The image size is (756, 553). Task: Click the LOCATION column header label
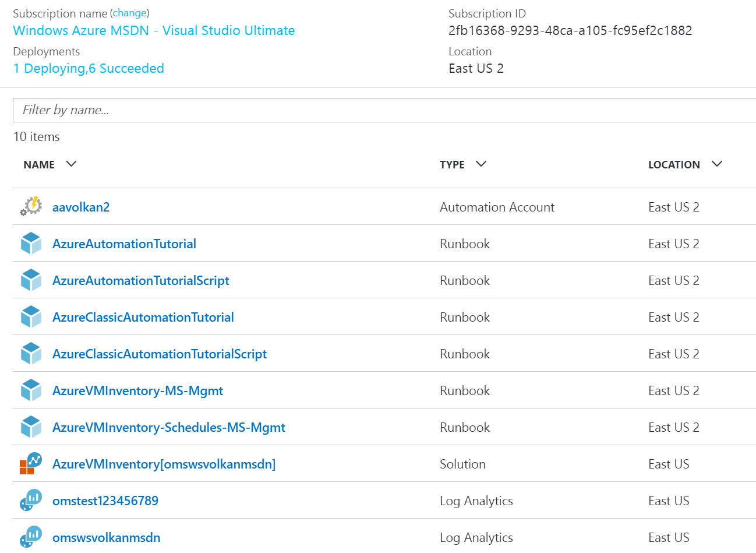tap(674, 165)
